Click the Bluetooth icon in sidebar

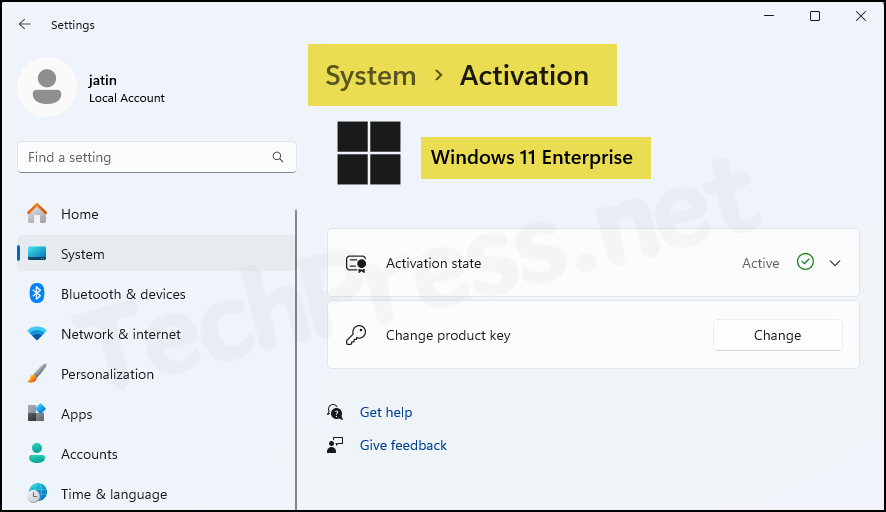tap(37, 293)
